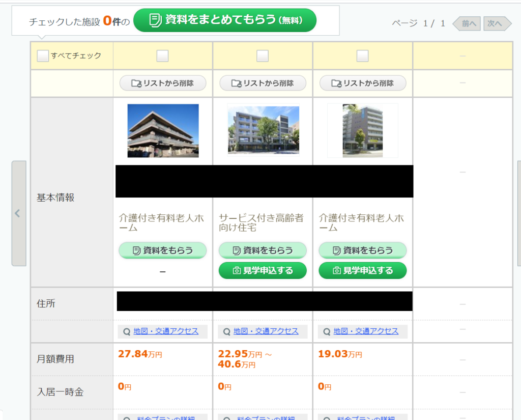
Task: Click 資料をまとめてもらう(無料) green button
Action: coord(225,20)
